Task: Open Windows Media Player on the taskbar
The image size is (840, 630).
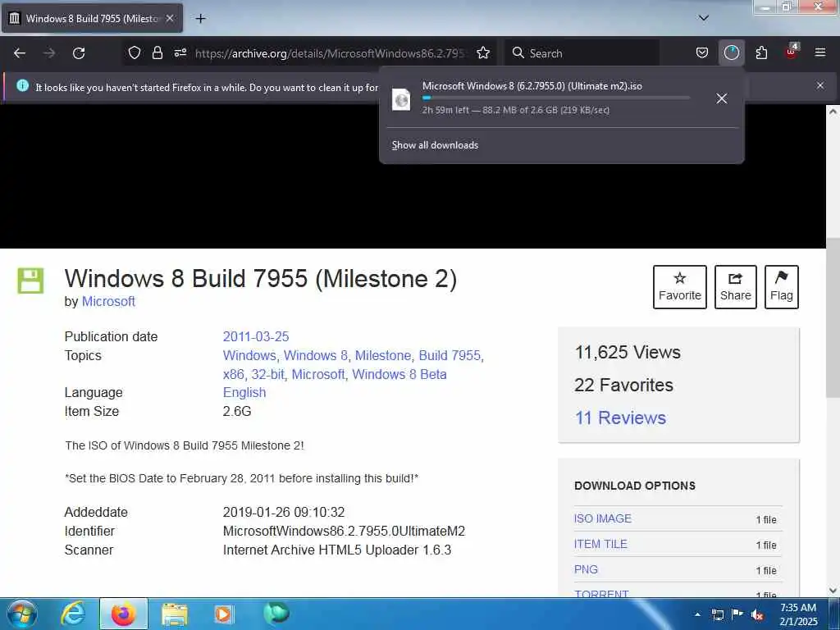Action: (223, 614)
